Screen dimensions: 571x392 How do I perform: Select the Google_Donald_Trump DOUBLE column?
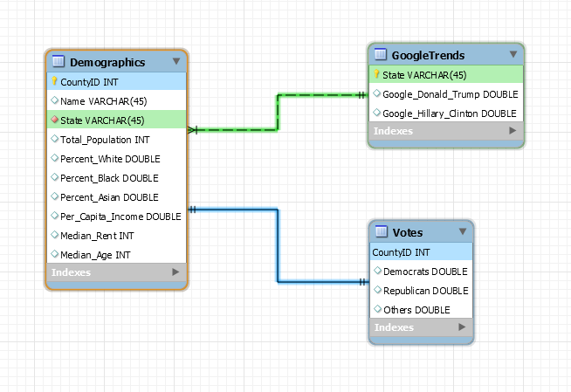click(x=446, y=94)
